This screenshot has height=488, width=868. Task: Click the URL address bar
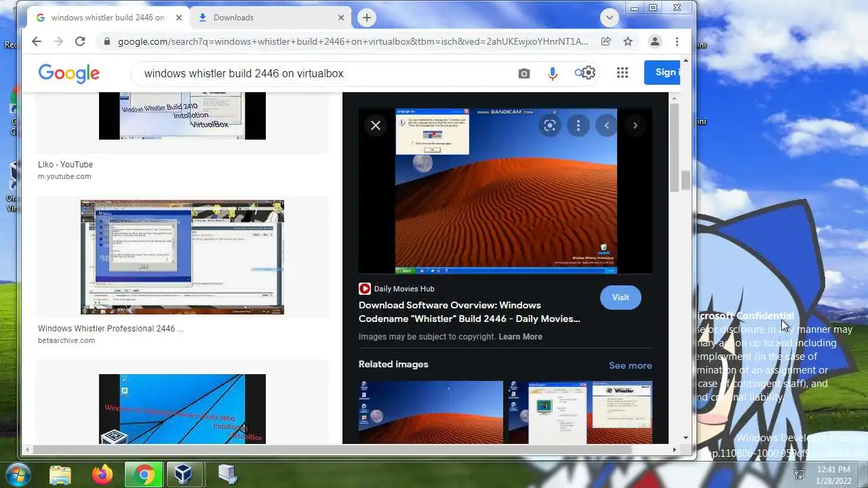[353, 41]
